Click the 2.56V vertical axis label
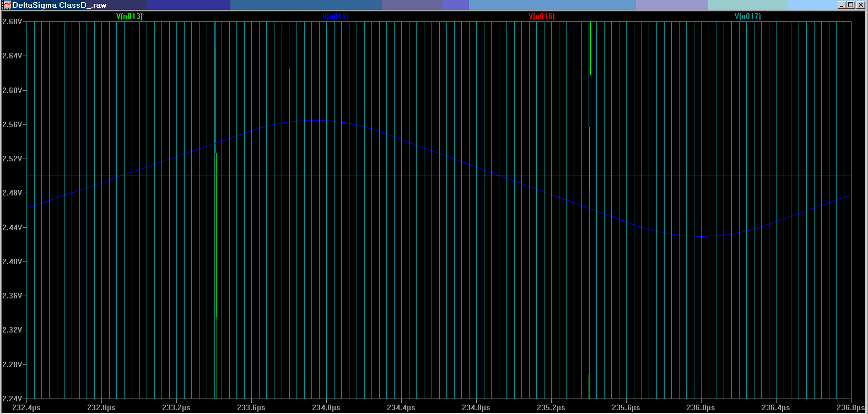The width and height of the screenshot is (868, 414). pyautogui.click(x=12, y=124)
